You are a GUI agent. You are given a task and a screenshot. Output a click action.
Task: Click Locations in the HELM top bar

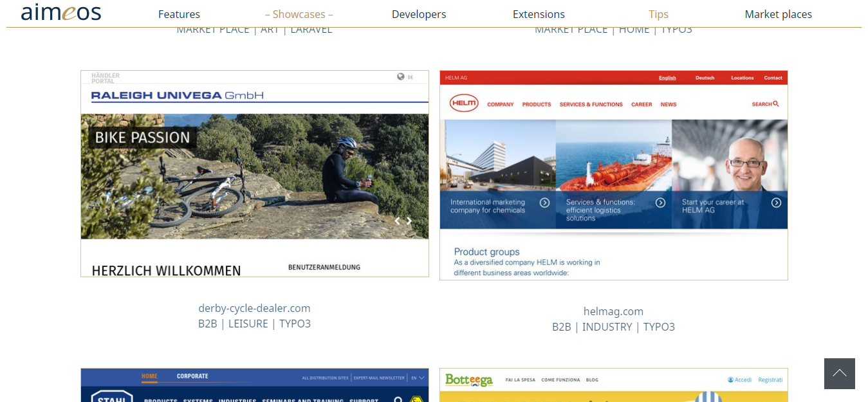[x=743, y=78]
